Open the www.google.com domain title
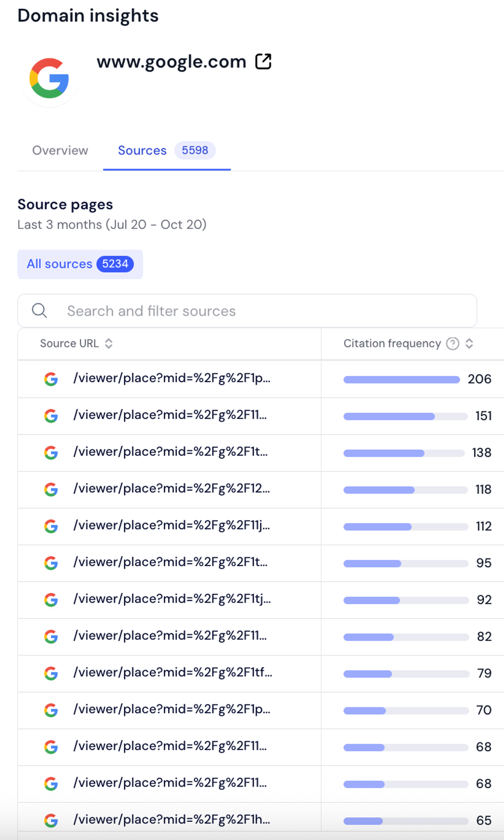Screen dimensions: 504x840 (x=171, y=62)
